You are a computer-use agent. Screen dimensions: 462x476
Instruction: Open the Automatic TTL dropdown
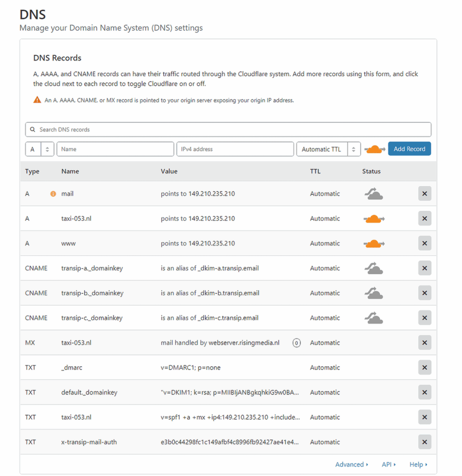click(x=328, y=149)
